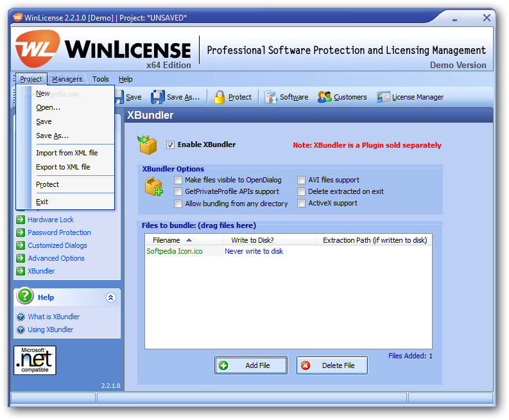Click the XBundler Options box-with-plus icon
This screenshot has width=509, height=420.
(154, 186)
